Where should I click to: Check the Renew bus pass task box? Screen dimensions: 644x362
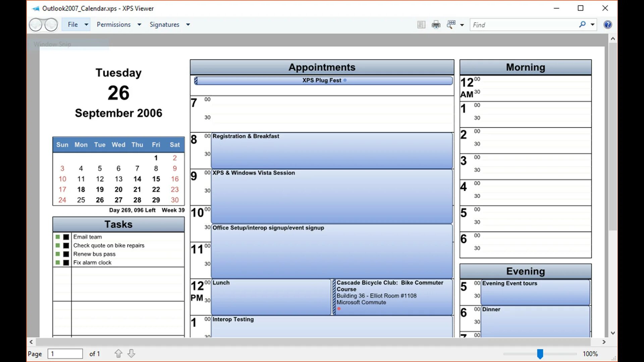66,254
